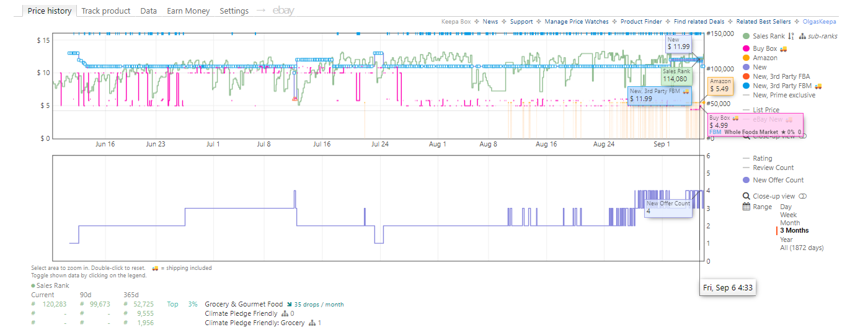Set range to Year
Viewport: 868px width, 327px height.
coord(786,239)
